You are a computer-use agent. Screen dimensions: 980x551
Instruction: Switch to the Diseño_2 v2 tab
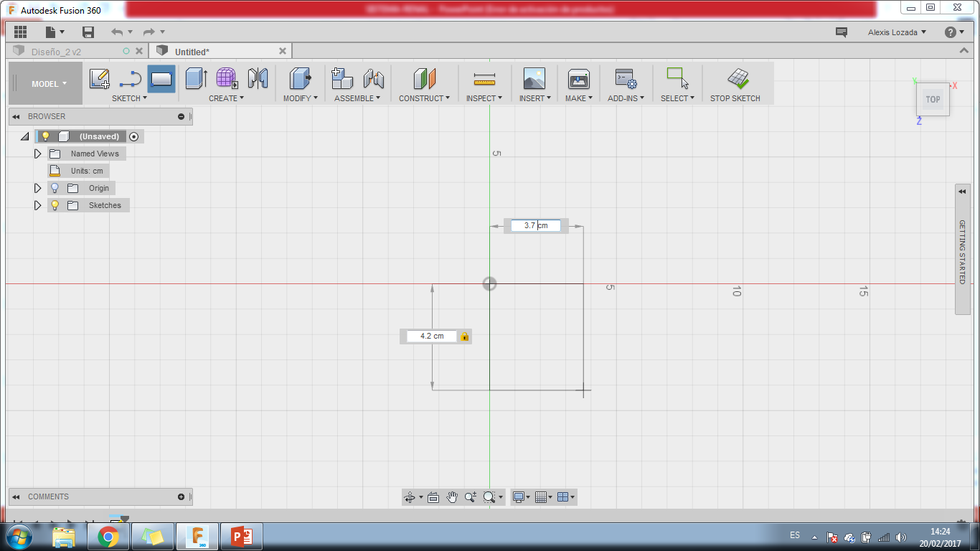click(x=56, y=52)
